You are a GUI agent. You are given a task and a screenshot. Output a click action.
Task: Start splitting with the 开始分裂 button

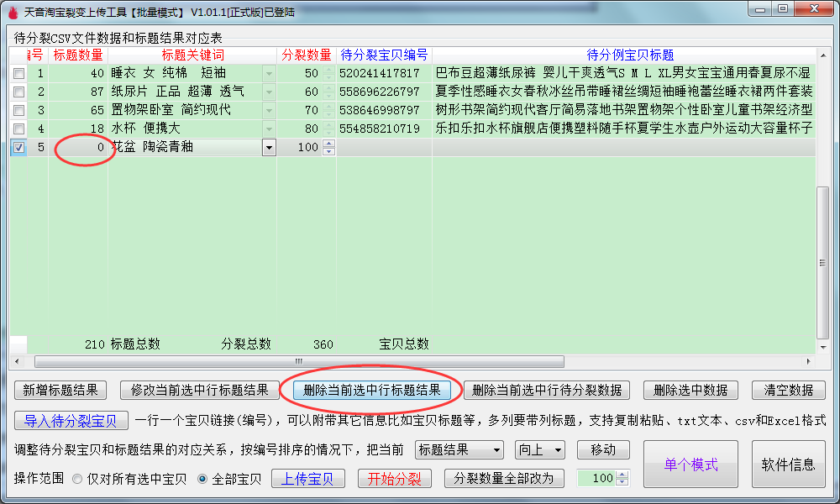pyautogui.click(x=395, y=479)
